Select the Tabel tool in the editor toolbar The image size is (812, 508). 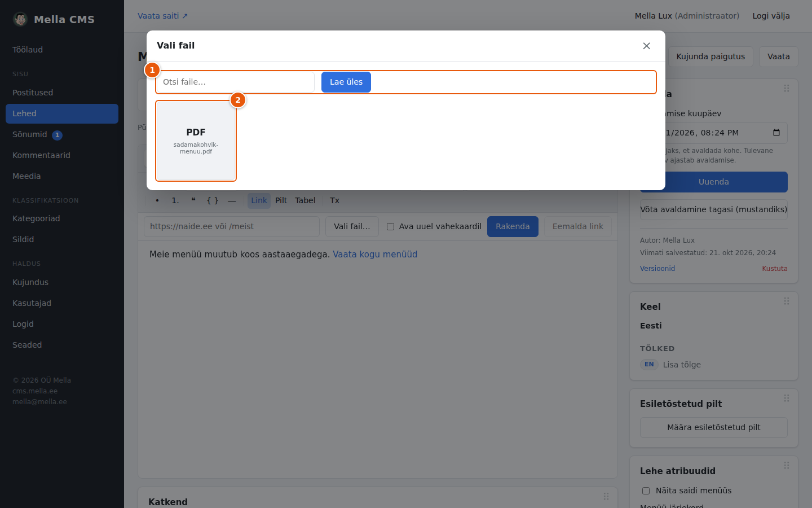pos(305,200)
